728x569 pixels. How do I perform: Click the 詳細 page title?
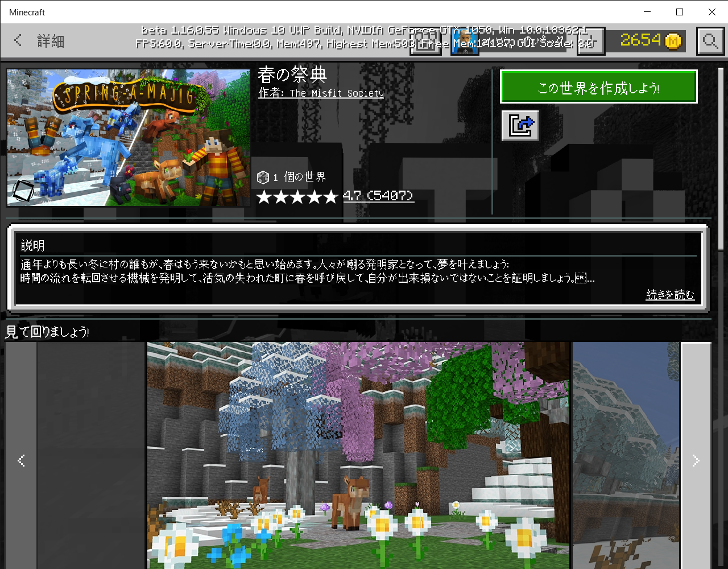[51, 41]
